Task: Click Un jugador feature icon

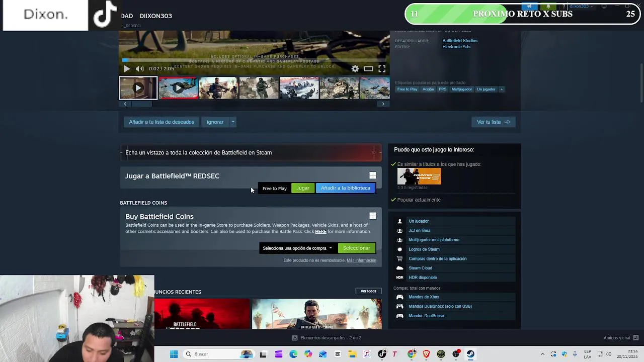Action: pyautogui.click(x=400, y=221)
